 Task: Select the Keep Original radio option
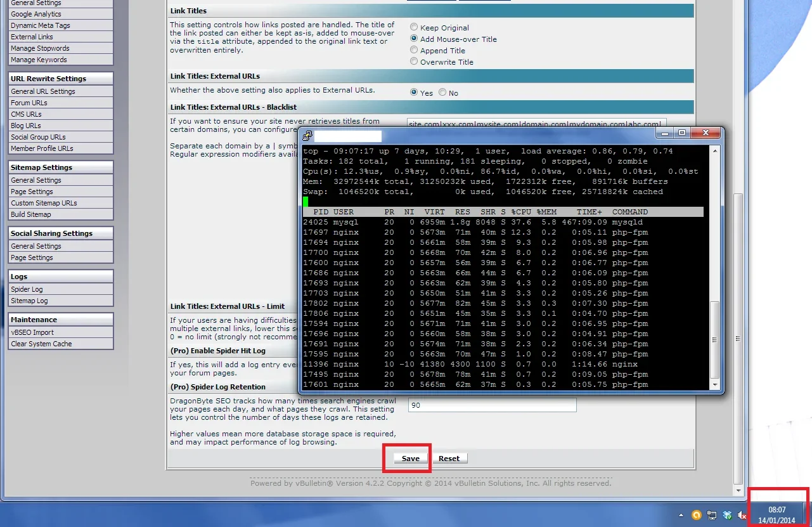[414, 27]
